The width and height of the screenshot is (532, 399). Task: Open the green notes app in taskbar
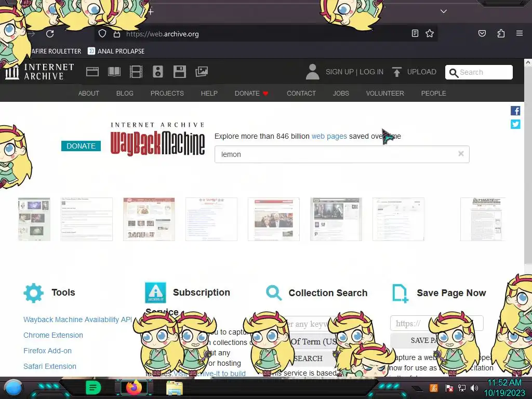[x=93, y=388]
